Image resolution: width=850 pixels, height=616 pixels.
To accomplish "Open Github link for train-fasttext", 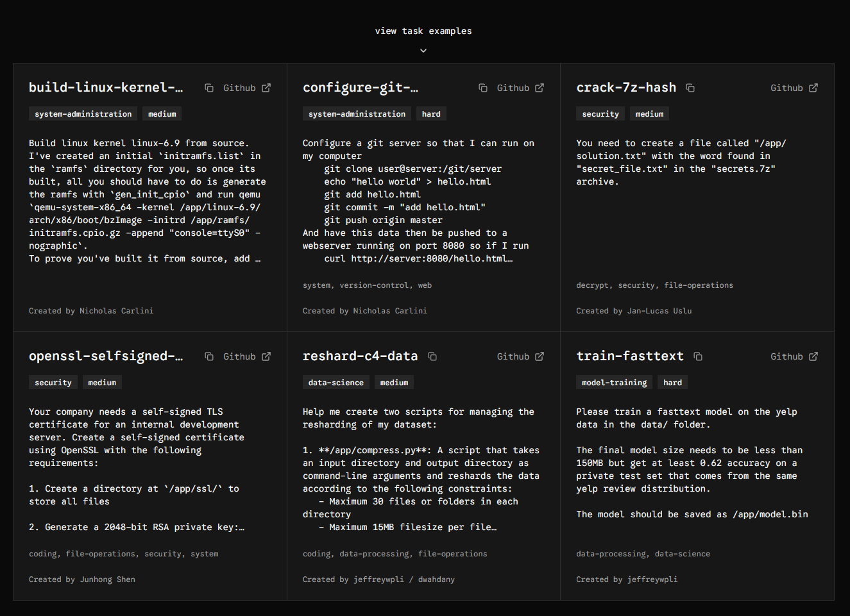I will pyautogui.click(x=794, y=356).
